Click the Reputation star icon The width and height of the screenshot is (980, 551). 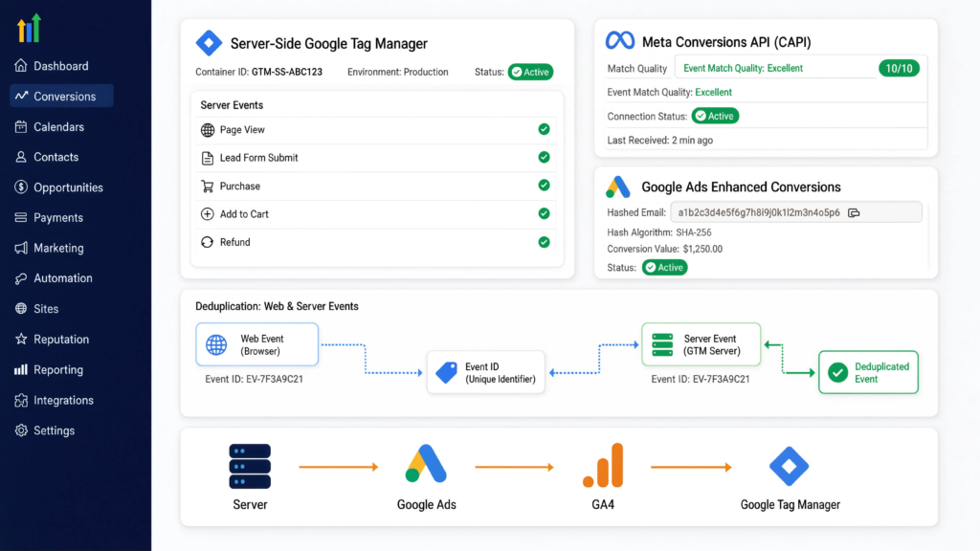21,340
